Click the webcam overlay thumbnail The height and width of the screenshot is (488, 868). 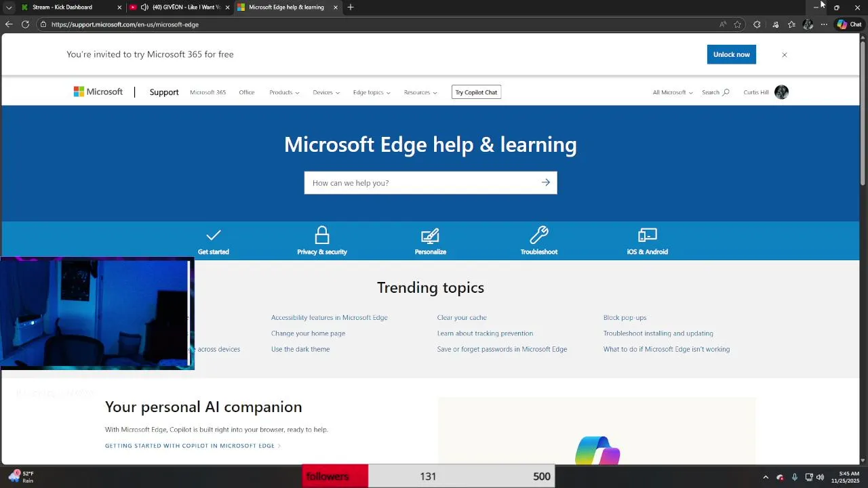(x=97, y=313)
